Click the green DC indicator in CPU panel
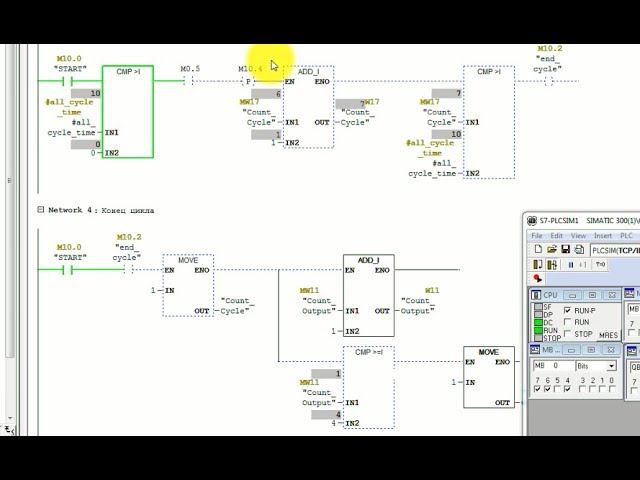 coord(538,322)
